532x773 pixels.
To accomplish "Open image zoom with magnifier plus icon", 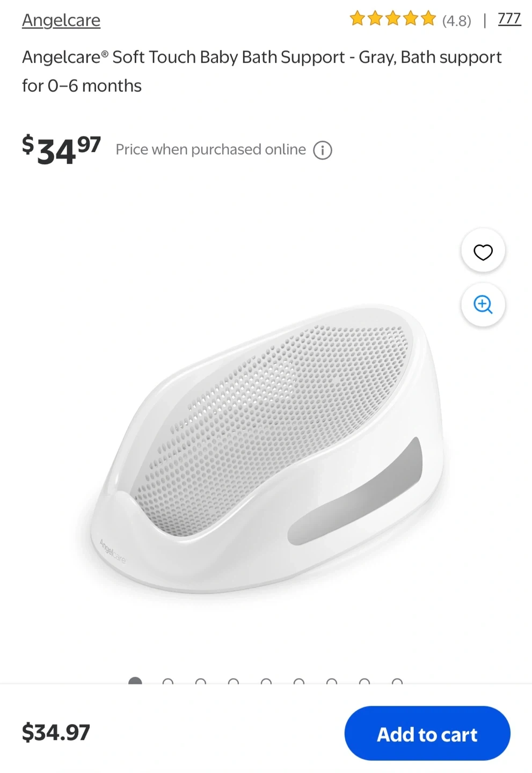I will [483, 304].
